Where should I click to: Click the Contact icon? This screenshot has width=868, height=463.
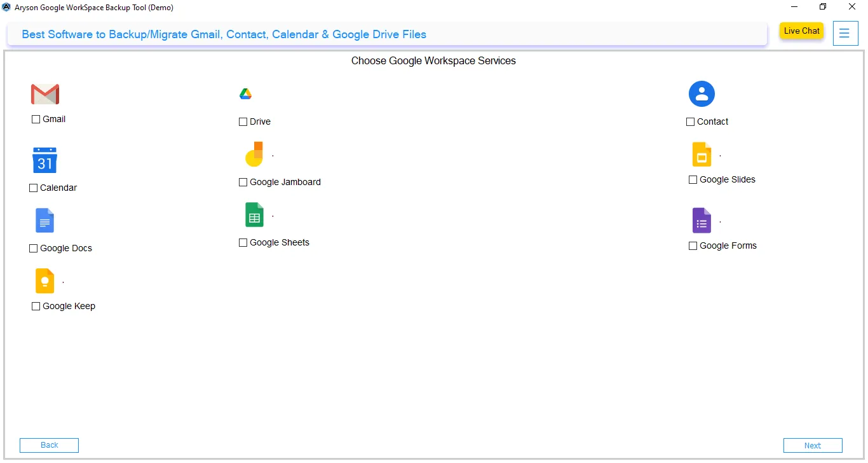[x=702, y=93]
